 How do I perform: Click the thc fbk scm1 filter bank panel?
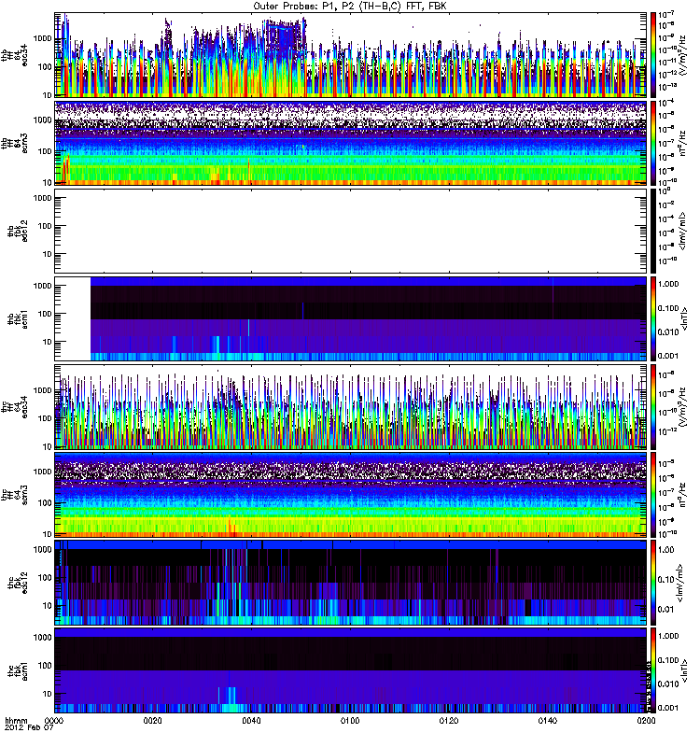(351, 670)
